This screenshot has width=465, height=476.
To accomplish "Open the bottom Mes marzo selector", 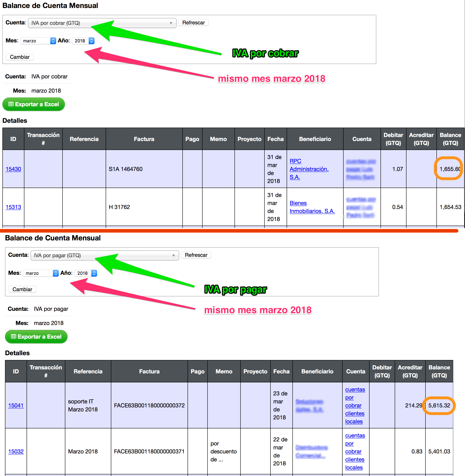I will point(41,273).
